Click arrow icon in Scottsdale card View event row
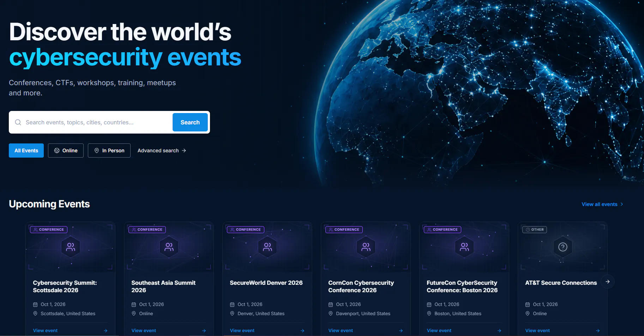644x336 pixels. coord(106,331)
